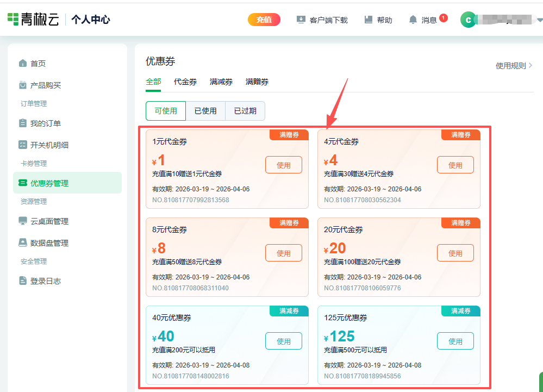Viewport: 543px width, 392px height.
Task: Use the 20元代金券 coupon
Action: (455, 253)
